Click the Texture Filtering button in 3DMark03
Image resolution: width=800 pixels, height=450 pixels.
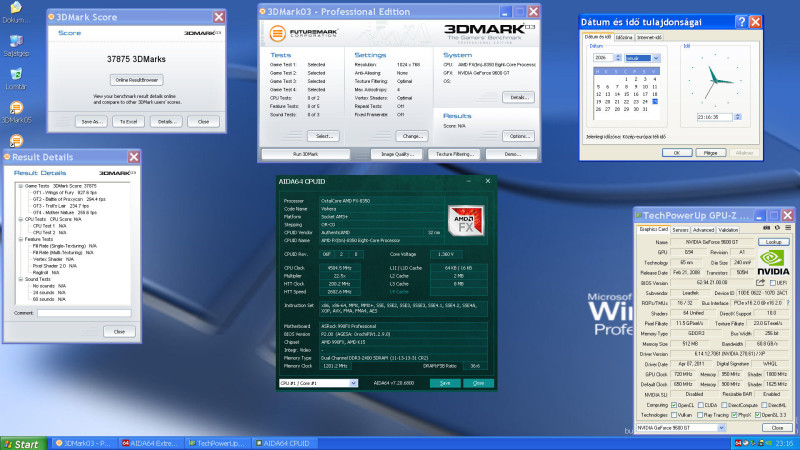coord(454,154)
